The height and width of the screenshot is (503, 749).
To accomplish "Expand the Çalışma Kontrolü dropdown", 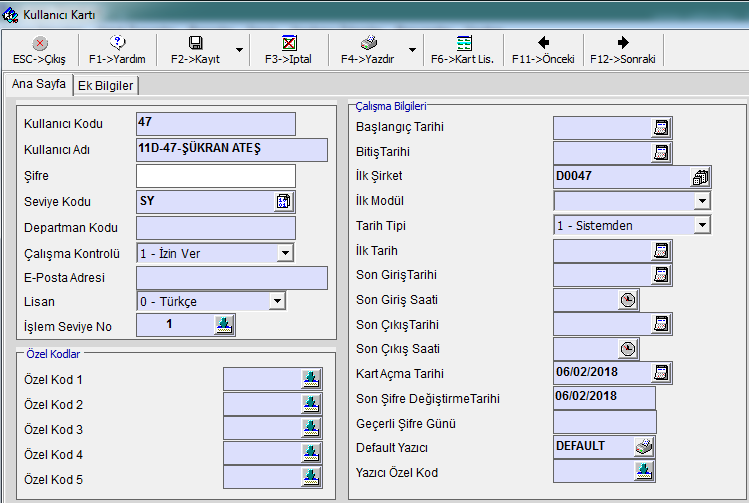I will coord(285,254).
